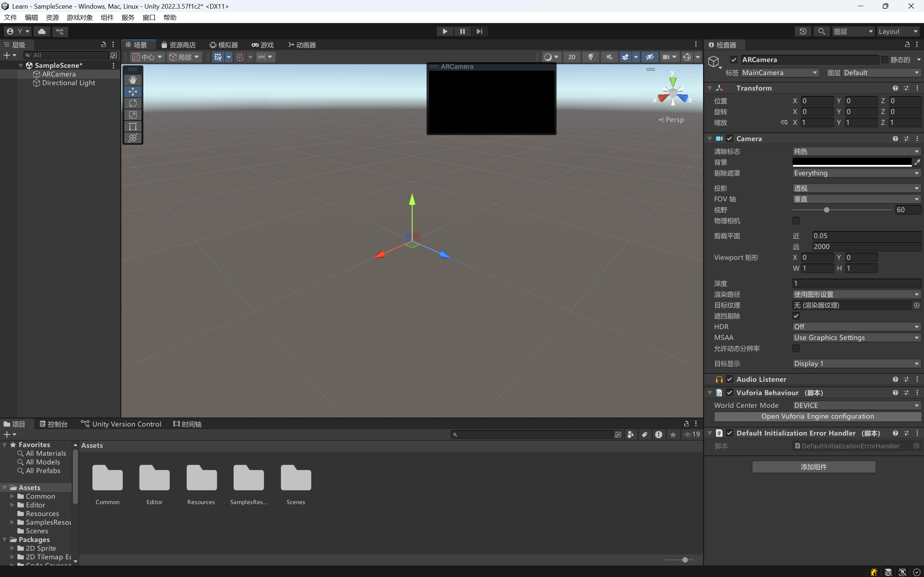
Task: Open the GameObject menu
Action: (79, 18)
